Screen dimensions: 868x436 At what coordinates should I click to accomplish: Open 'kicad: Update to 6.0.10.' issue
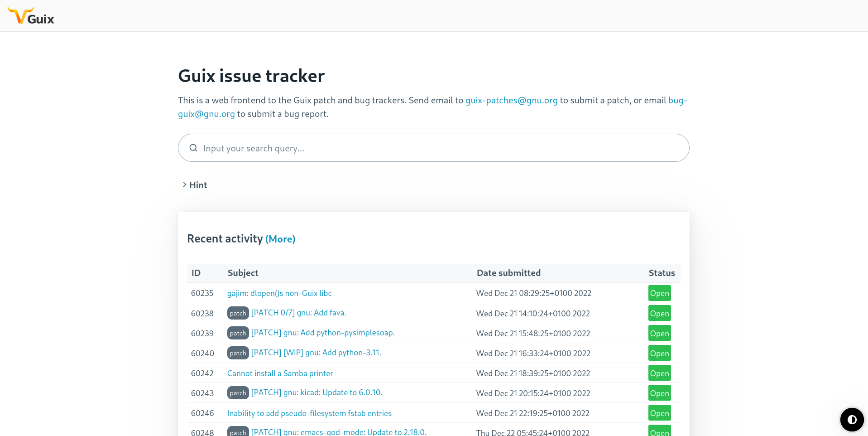pyautogui.click(x=317, y=392)
